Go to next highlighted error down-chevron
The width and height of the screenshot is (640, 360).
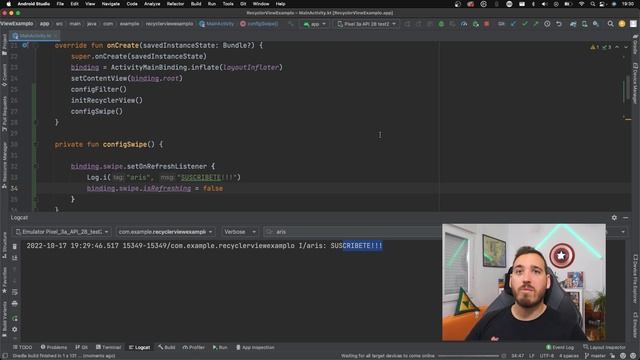click(x=626, y=47)
